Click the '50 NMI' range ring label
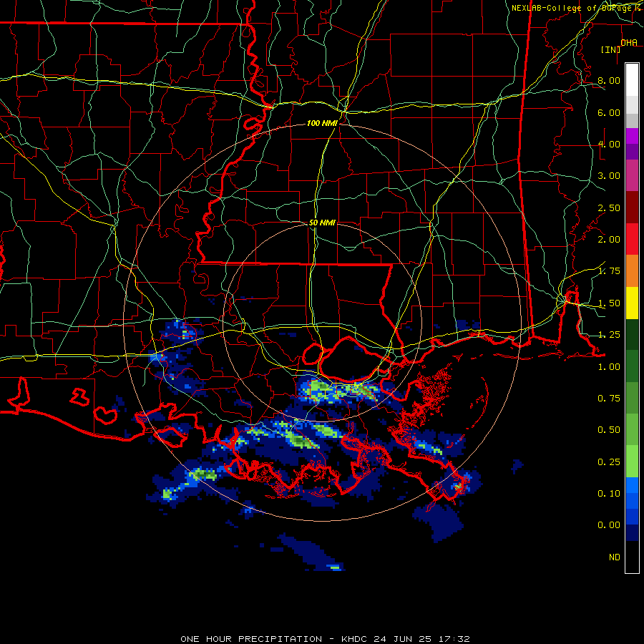The height and width of the screenshot is (644, 644). (x=322, y=223)
